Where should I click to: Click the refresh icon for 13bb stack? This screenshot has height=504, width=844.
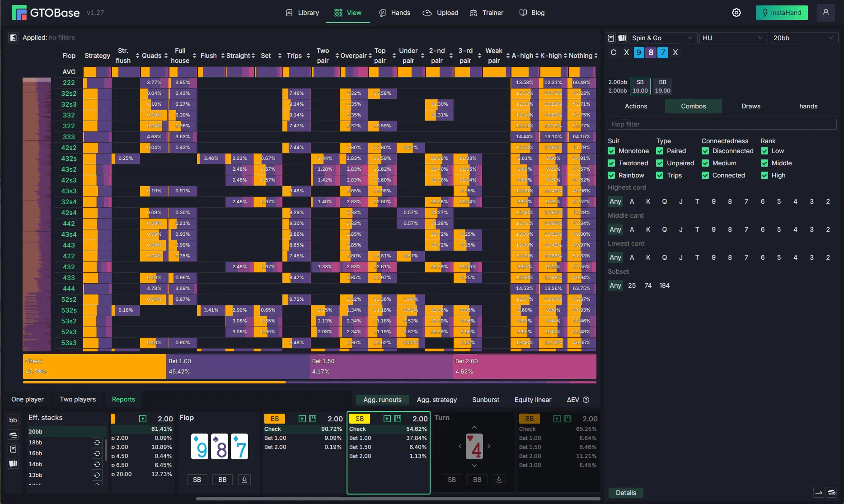[x=97, y=475]
